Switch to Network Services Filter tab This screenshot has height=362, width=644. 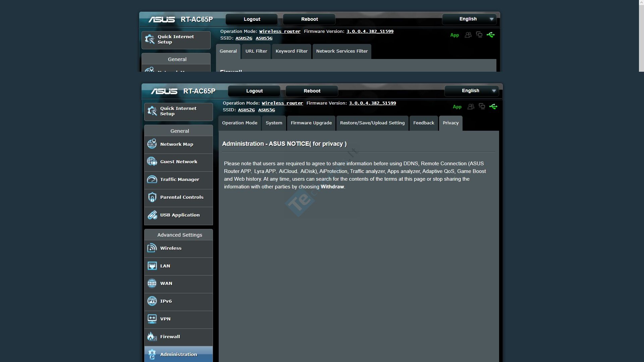pos(342,51)
